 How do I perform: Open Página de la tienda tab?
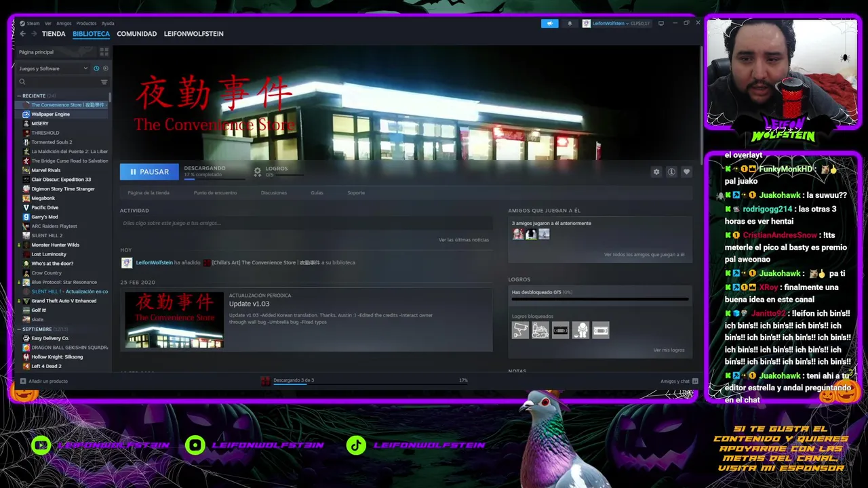[x=149, y=192]
